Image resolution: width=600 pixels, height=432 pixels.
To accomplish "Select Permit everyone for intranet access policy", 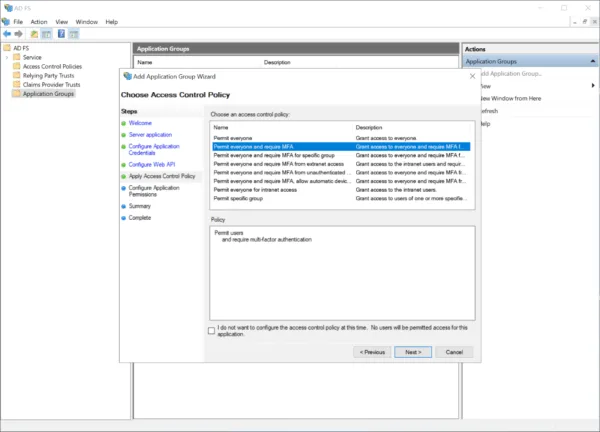I will [341, 190].
